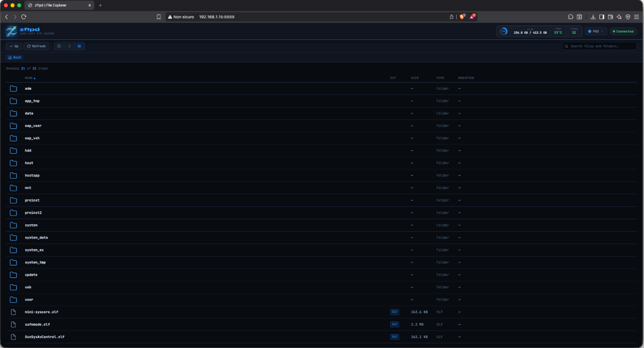644x348 pixels.
Task: Open a new browser tab
Action: click(x=100, y=5)
